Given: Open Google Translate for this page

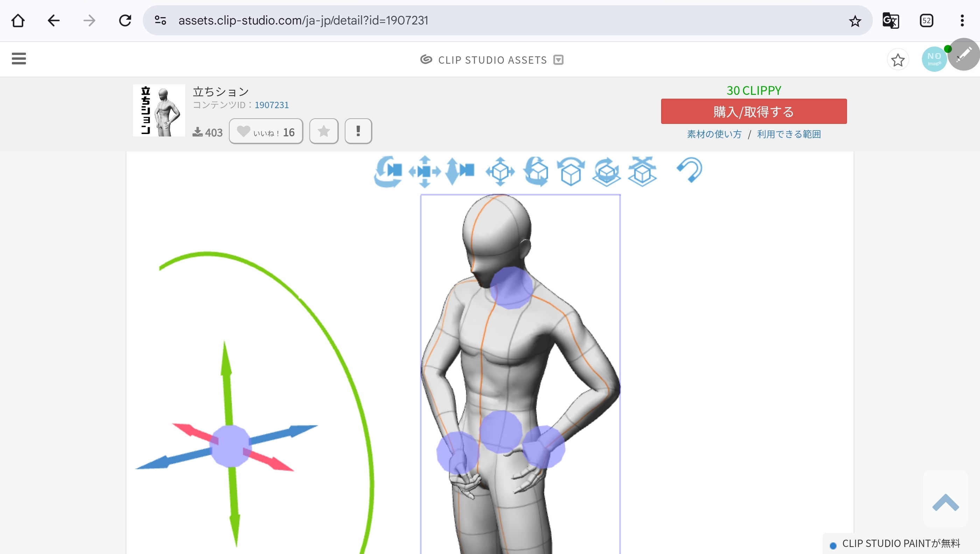Looking at the screenshot, I should point(891,21).
